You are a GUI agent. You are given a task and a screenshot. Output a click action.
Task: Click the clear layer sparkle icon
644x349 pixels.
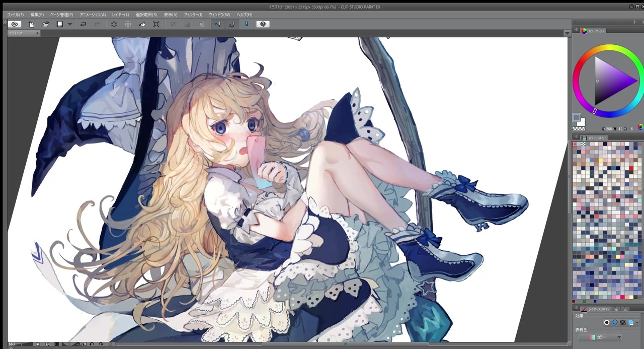(x=114, y=24)
